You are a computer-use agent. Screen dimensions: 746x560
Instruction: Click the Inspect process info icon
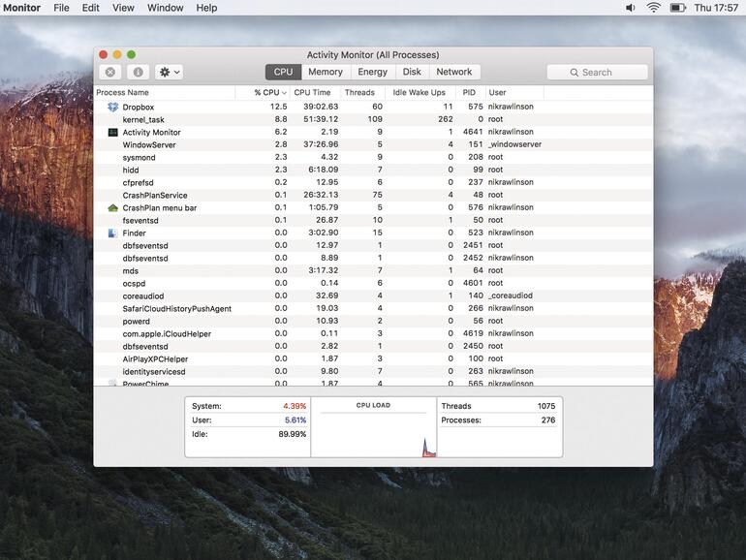tap(138, 72)
